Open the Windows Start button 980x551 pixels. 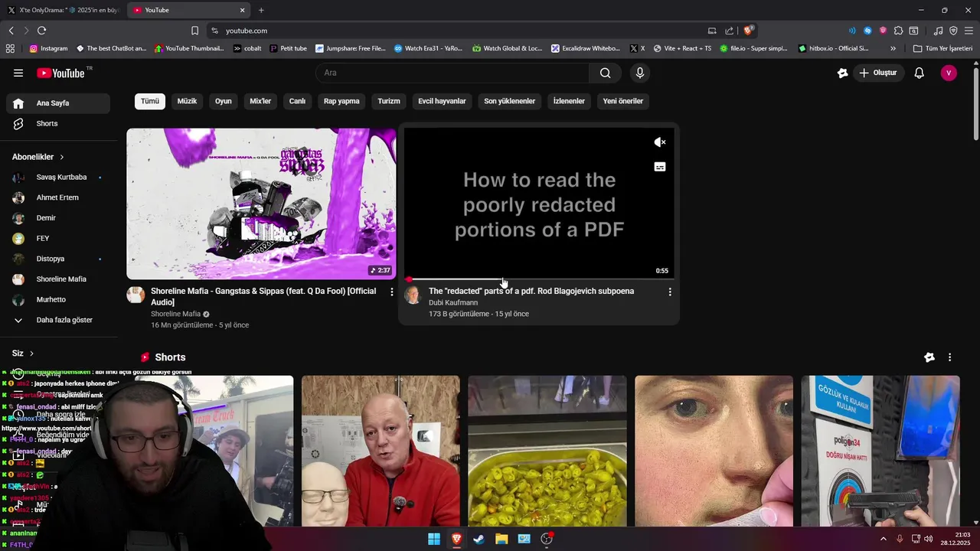434,539
